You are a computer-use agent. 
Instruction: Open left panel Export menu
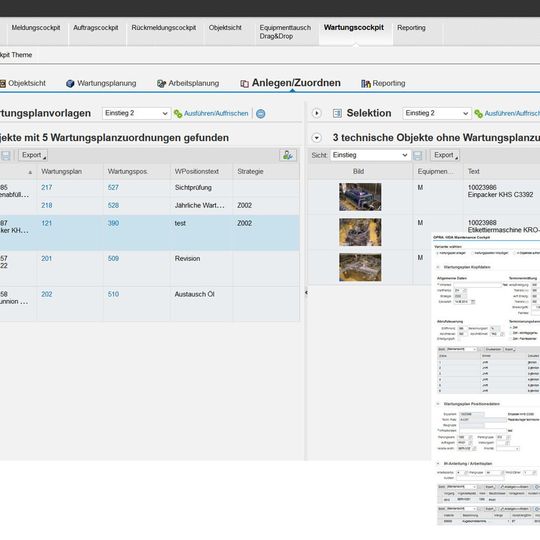click(33, 155)
